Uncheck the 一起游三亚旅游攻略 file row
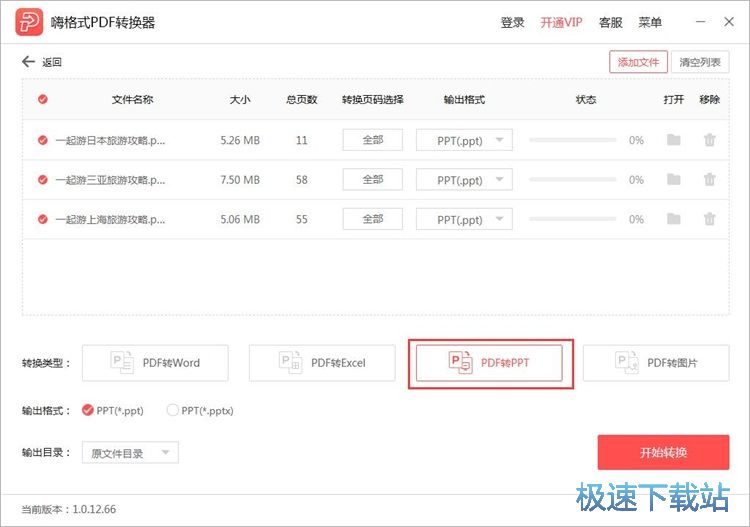Image resolution: width=750 pixels, height=527 pixels. pyautogui.click(x=43, y=180)
